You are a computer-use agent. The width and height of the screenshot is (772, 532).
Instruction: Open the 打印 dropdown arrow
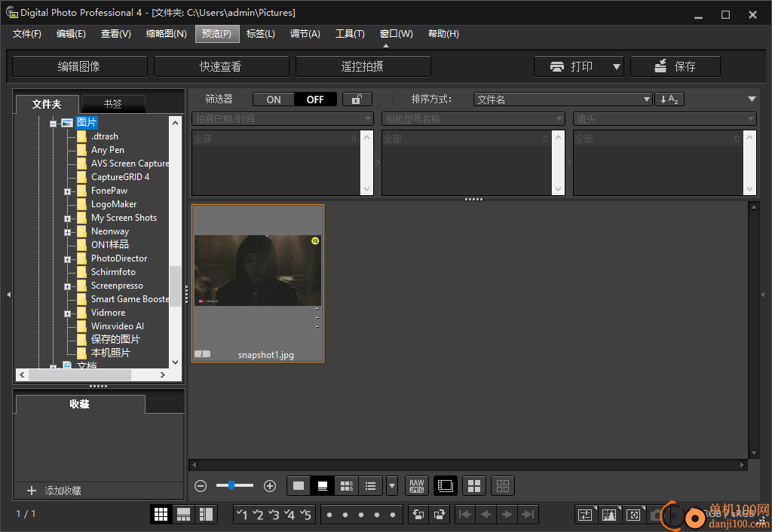tap(617, 66)
